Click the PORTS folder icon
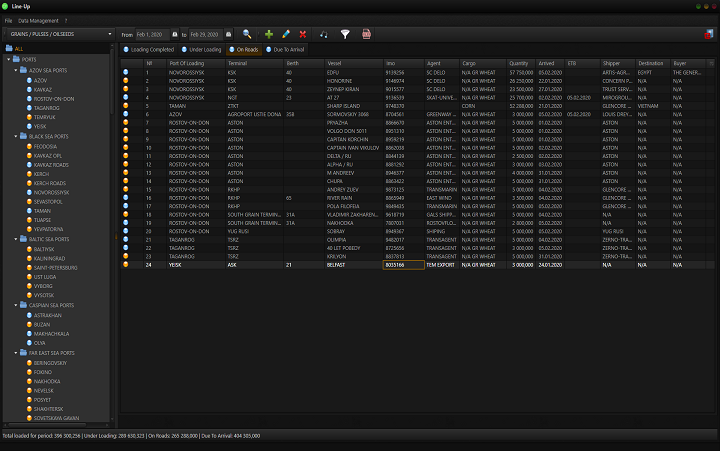The width and height of the screenshot is (720, 451). (x=16, y=59)
